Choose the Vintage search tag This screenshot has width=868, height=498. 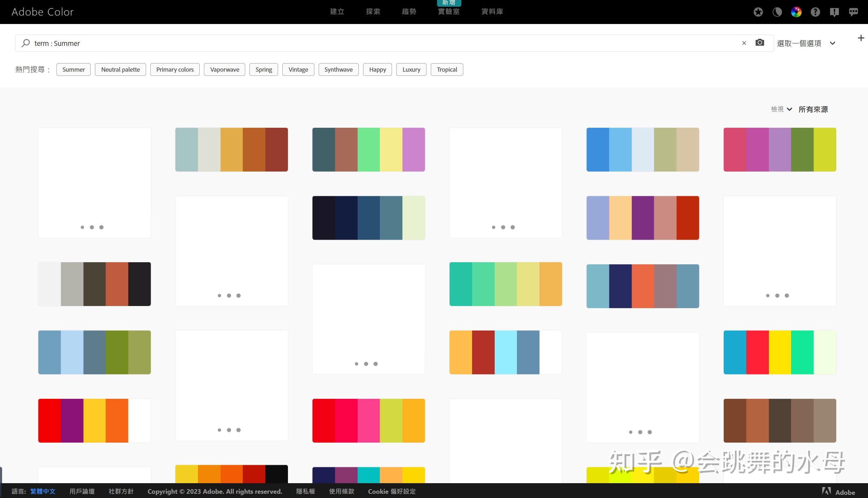[298, 70]
